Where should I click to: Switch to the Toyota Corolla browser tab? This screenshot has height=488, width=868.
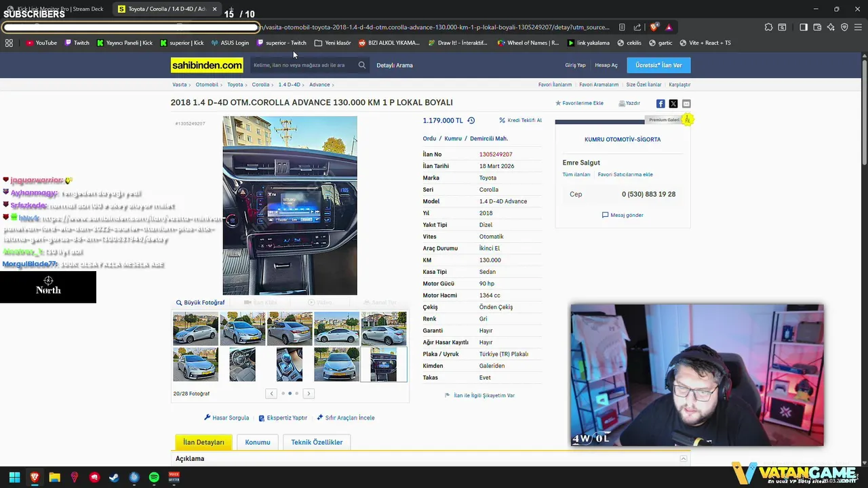(x=166, y=9)
